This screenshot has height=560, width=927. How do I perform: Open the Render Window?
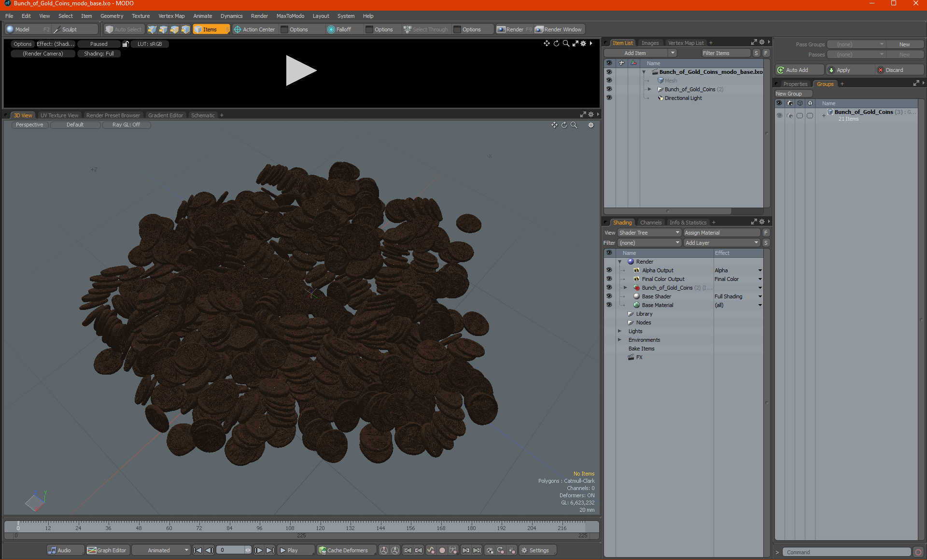tap(559, 29)
